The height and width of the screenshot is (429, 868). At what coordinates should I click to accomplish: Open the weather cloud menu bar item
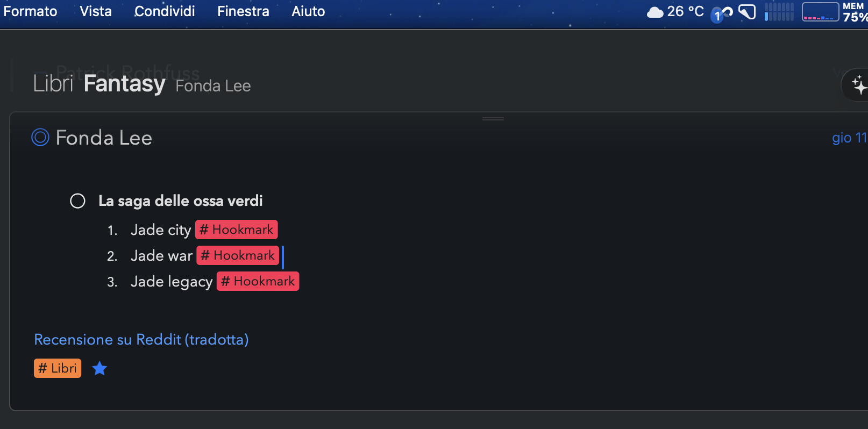click(654, 12)
